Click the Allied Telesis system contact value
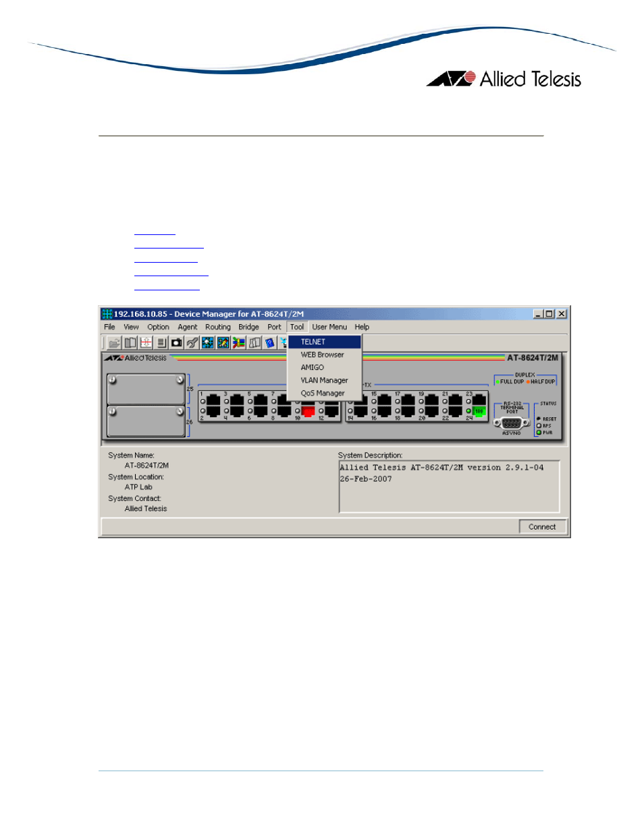Viewport: 644px width, 834px height. pyautogui.click(x=146, y=509)
